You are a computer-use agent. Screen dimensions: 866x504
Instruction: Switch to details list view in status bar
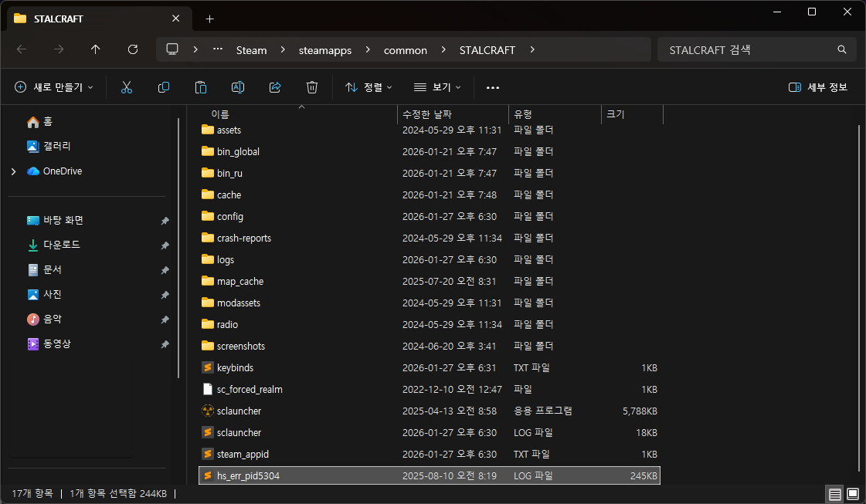(x=834, y=493)
